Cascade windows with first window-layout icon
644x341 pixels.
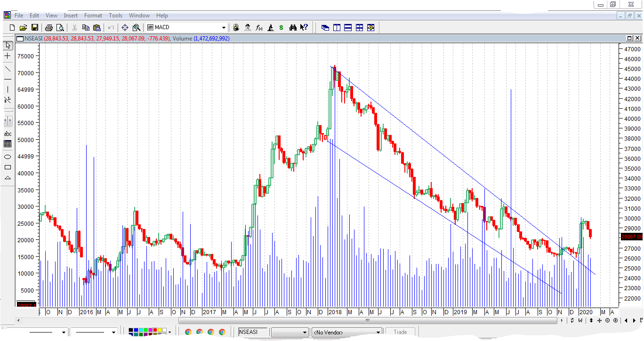pyautogui.click(x=325, y=28)
